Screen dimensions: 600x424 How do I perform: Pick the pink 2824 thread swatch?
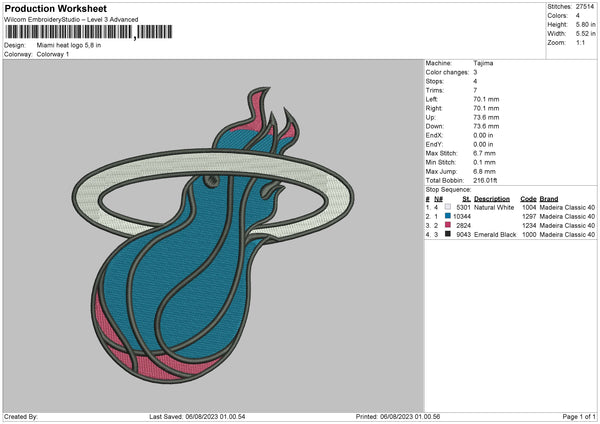click(x=447, y=226)
